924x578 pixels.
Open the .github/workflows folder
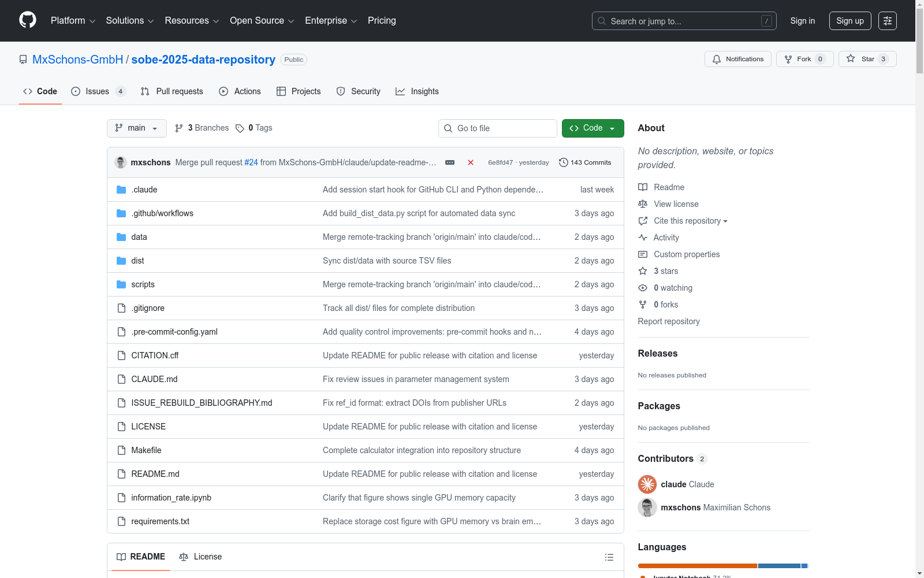(162, 213)
